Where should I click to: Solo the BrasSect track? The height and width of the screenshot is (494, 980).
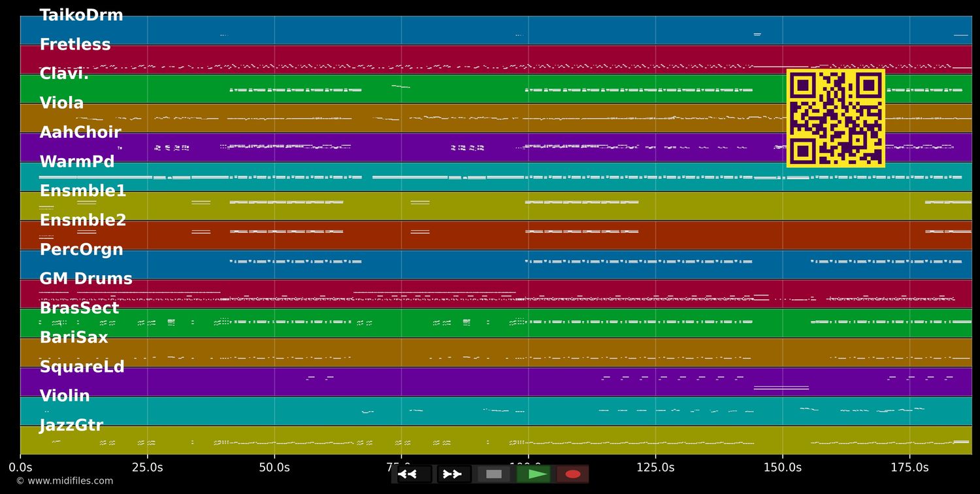80,307
